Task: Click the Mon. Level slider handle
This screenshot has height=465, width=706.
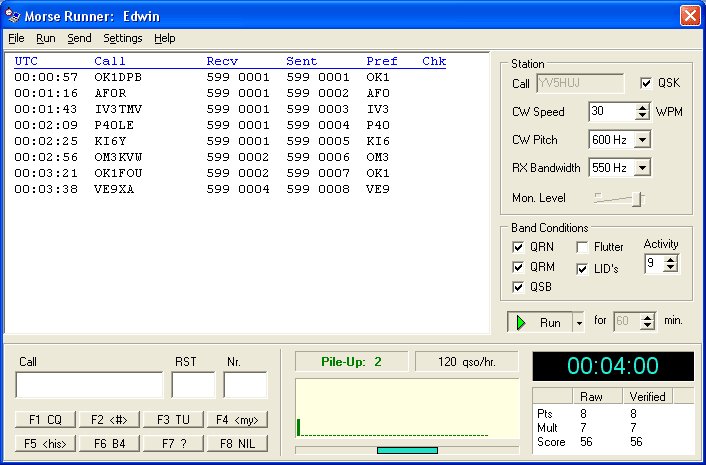Action: click(636, 199)
